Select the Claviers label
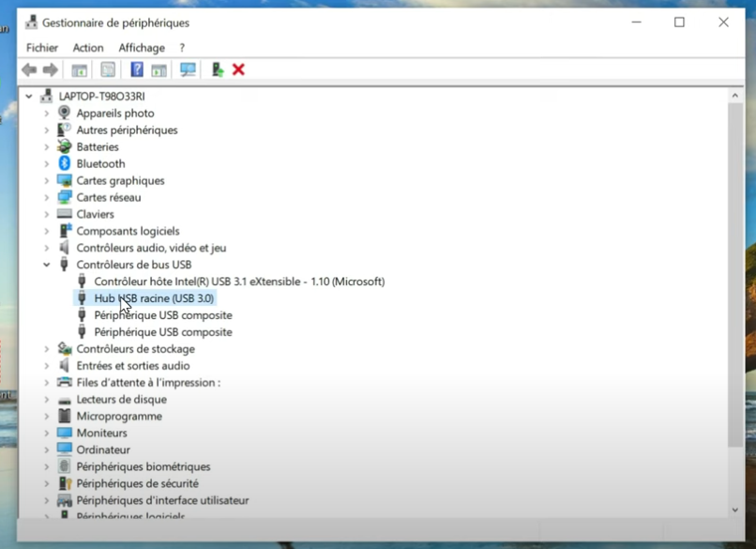The height and width of the screenshot is (549, 756). click(x=95, y=214)
